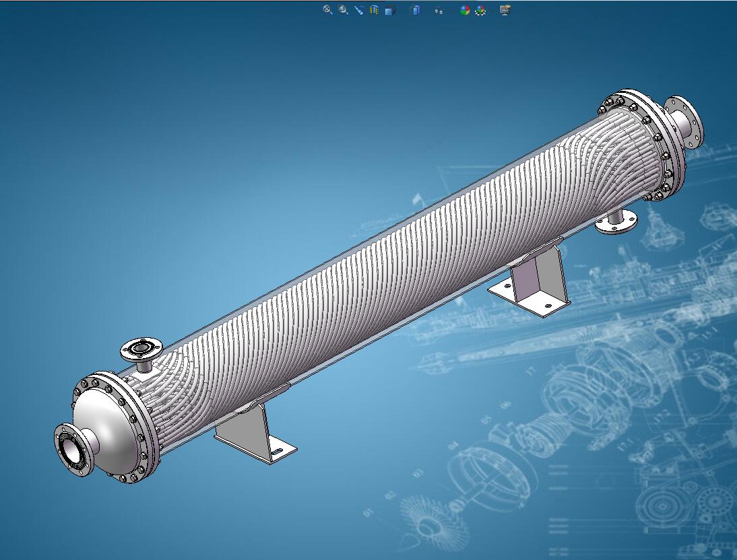Click the image export icon
The height and width of the screenshot is (560, 737).
pyautogui.click(x=505, y=10)
